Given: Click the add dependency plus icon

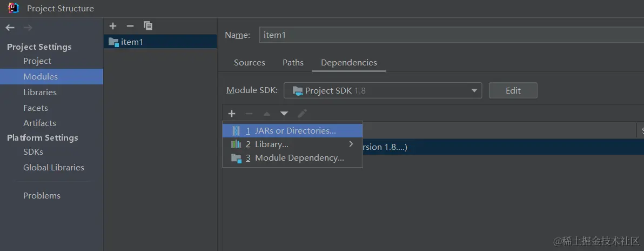Looking at the screenshot, I should point(232,114).
